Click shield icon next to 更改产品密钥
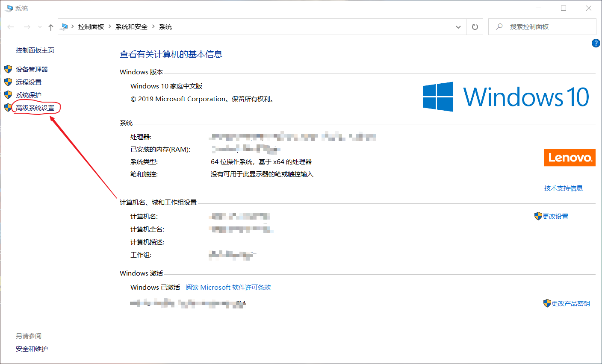Viewport: 602px width, 364px height. click(x=547, y=303)
